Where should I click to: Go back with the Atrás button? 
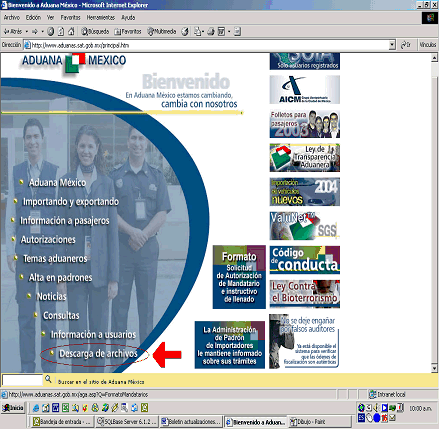(x=12, y=32)
